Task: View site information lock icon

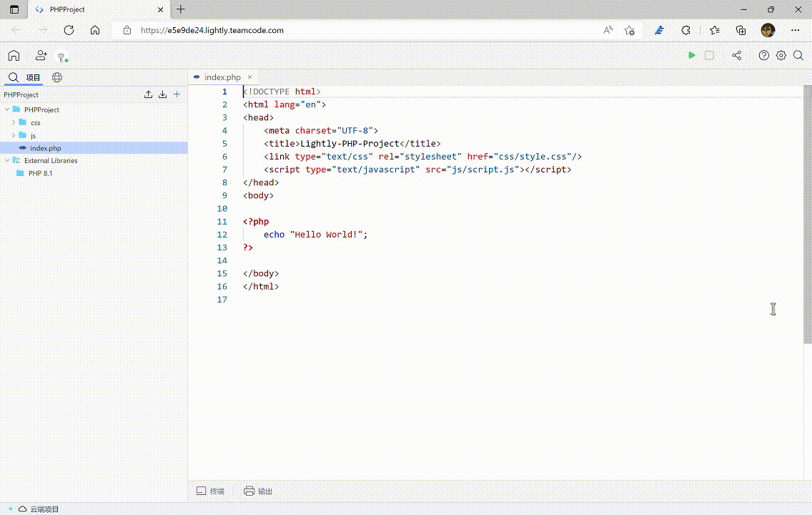Action: [x=127, y=30]
